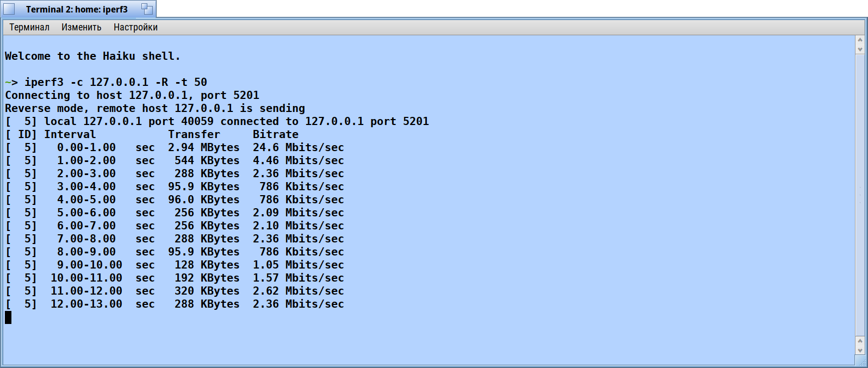This screenshot has width=868, height=368.
Task: Click the '1.05 Mbits/sec' bitrate value
Action: click(x=299, y=265)
